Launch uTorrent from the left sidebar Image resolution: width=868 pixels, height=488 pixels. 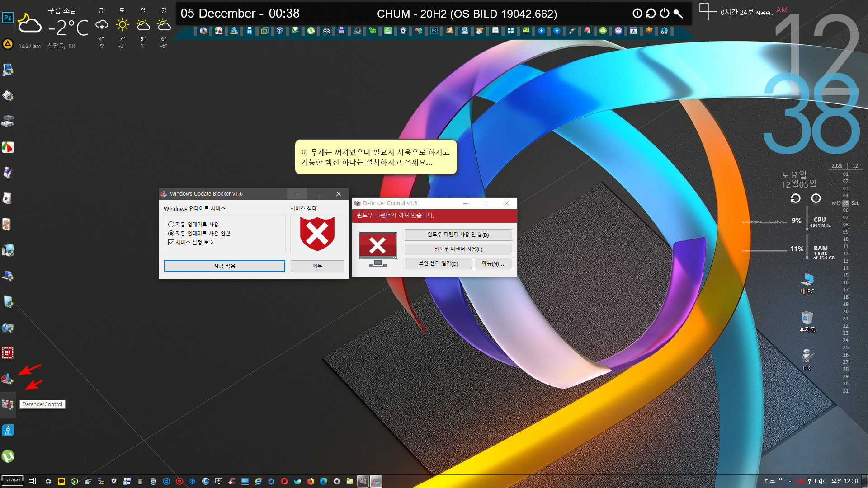tap(8, 456)
